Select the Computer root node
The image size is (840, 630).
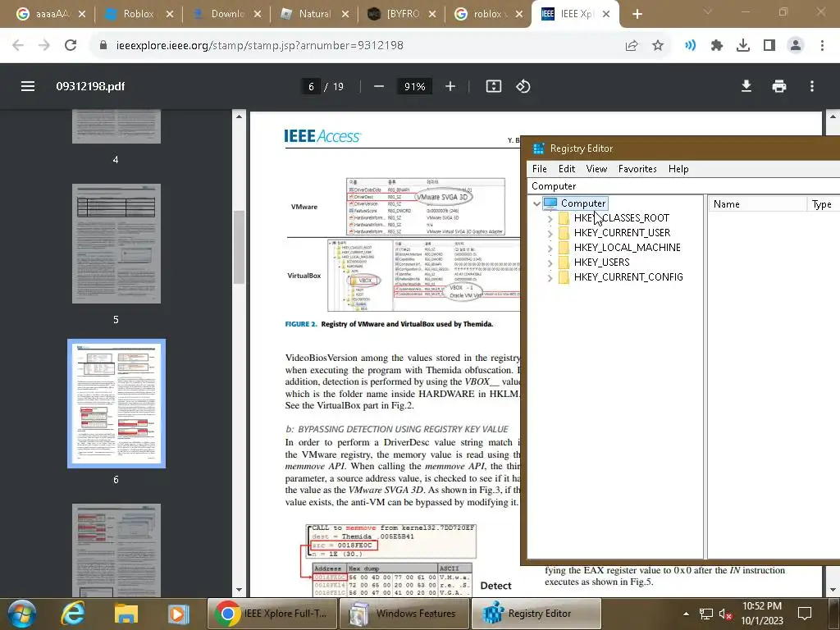tap(583, 203)
